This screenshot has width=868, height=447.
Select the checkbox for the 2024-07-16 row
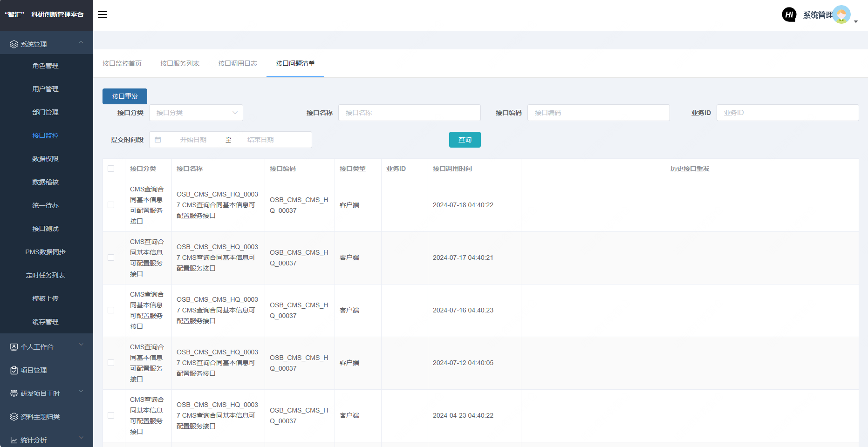coord(111,310)
